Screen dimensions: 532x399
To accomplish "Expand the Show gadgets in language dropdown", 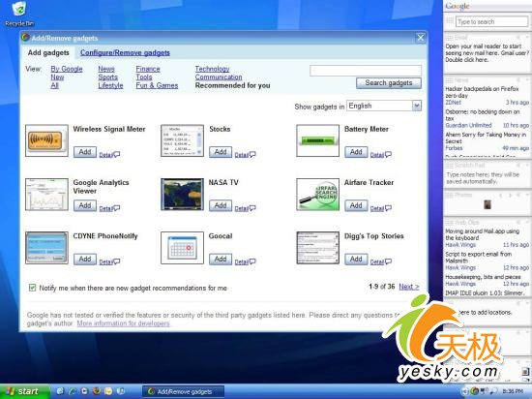I will [x=417, y=106].
